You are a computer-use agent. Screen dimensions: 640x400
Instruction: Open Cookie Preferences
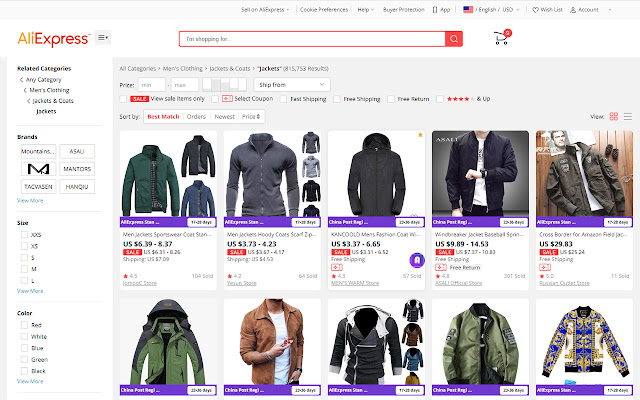pyautogui.click(x=324, y=10)
